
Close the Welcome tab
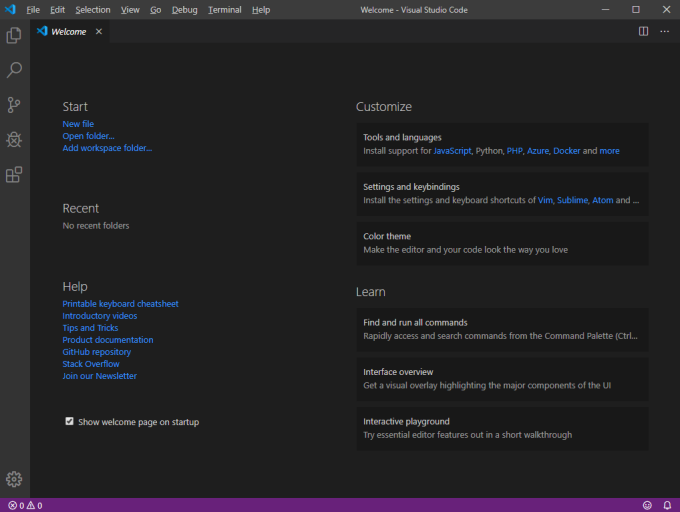(99, 32)
